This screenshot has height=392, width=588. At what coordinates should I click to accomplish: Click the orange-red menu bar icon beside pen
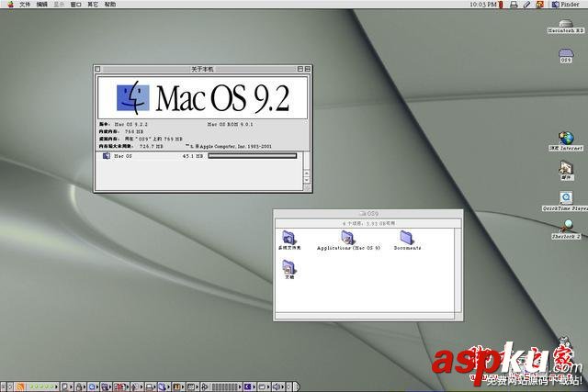click(x=539, y=5)
